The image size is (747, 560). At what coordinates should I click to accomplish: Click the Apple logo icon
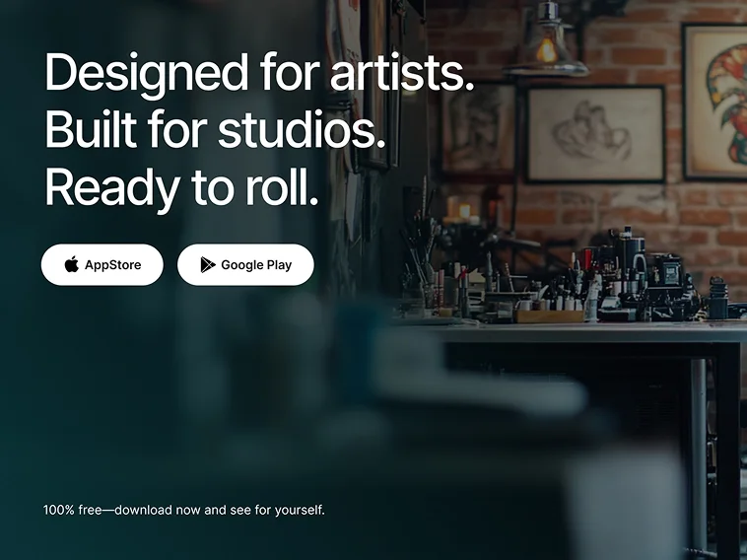[72, 264]
